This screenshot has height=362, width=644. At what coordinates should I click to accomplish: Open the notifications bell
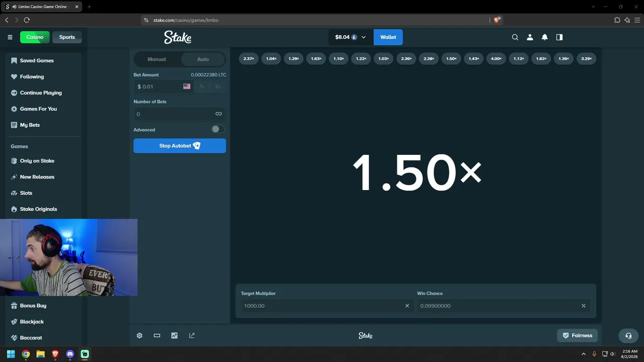click(544, 37)
